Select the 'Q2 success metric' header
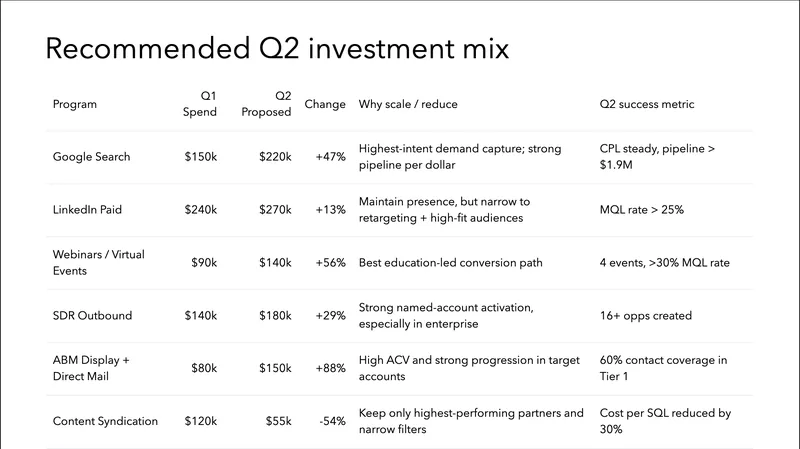800x449 pixels. [x=646, y=104]
